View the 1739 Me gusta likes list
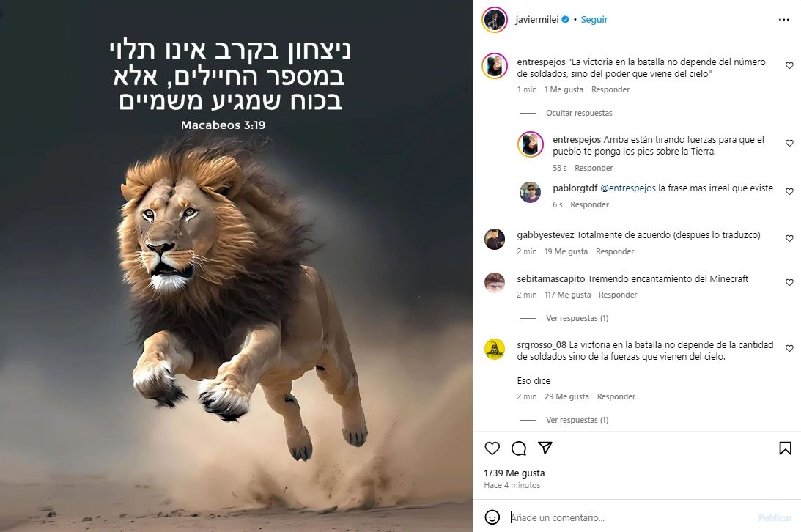 514,473
